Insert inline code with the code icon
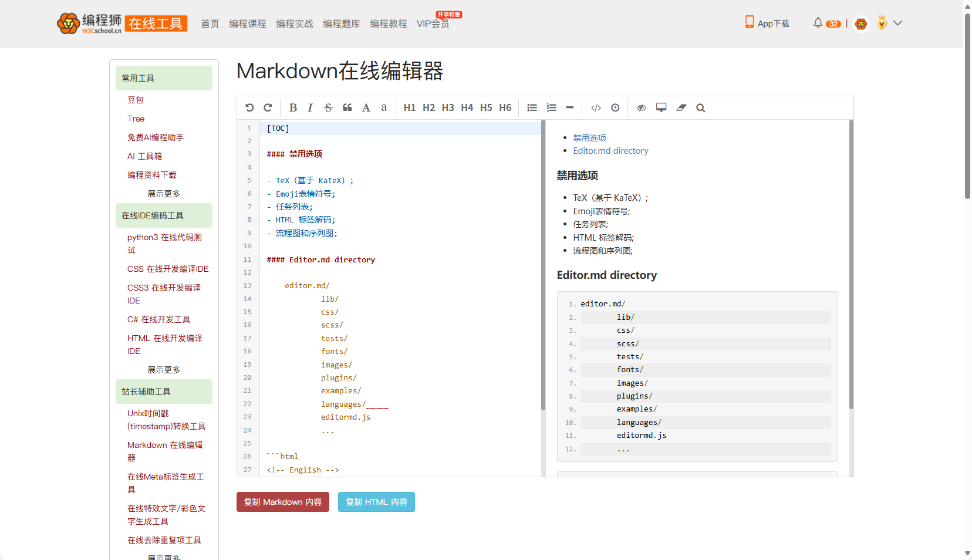Screen dimensions: 972x560 click(596, 107)
